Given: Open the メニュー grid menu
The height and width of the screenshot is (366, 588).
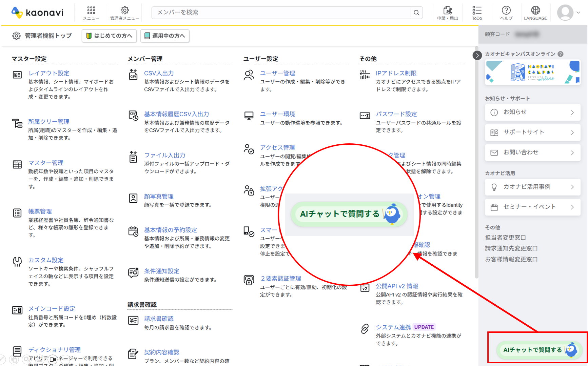Looking at the screenshot, I should point(91,10).
